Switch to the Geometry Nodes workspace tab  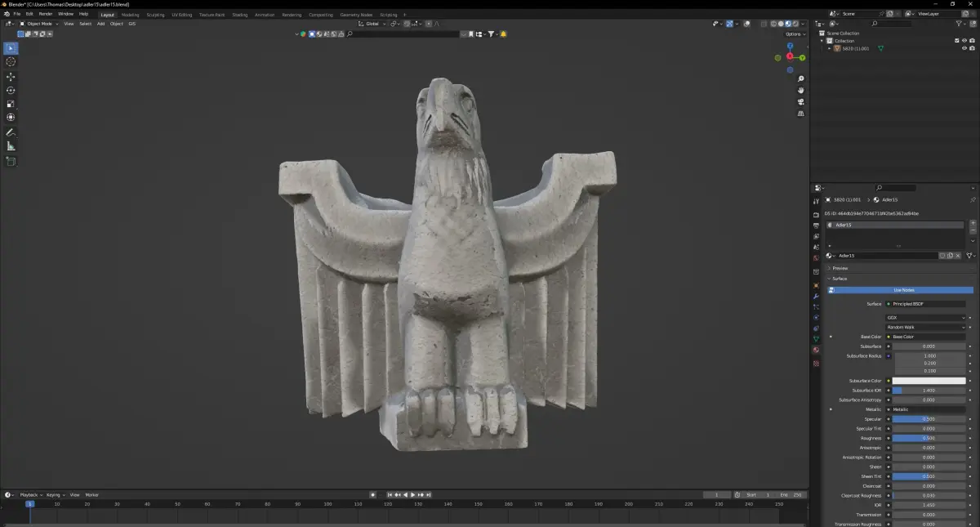tap(356, 15)
